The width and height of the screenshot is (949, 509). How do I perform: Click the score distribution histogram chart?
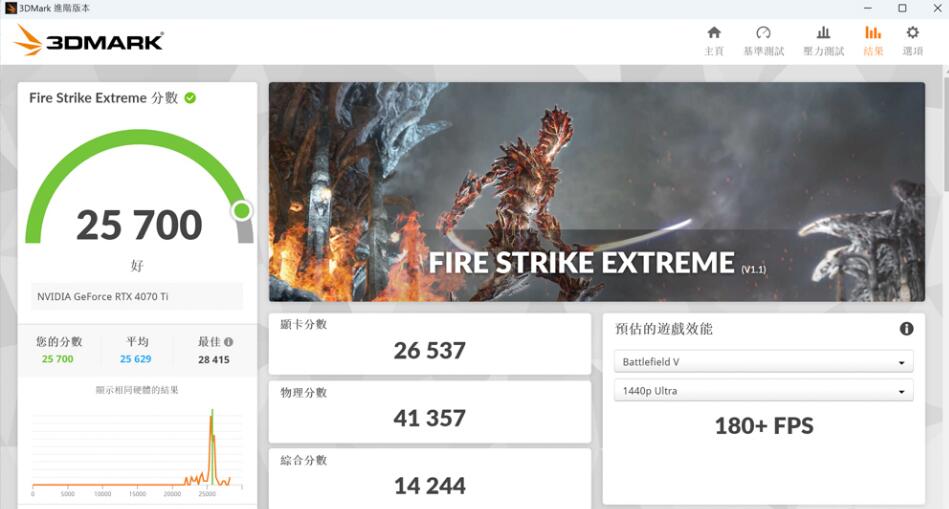[x=137, y=451]
